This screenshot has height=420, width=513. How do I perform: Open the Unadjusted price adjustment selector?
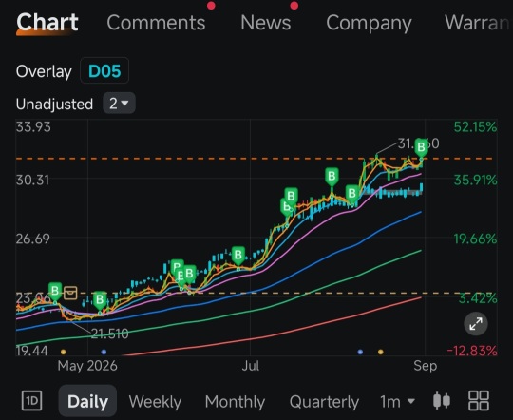54,105
